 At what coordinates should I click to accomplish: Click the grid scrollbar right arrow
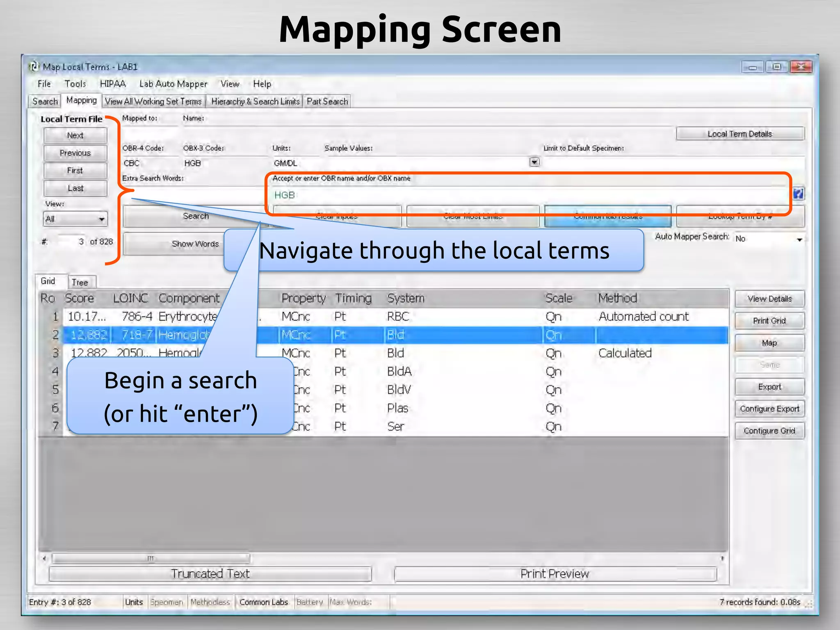[x=723, y=558]
